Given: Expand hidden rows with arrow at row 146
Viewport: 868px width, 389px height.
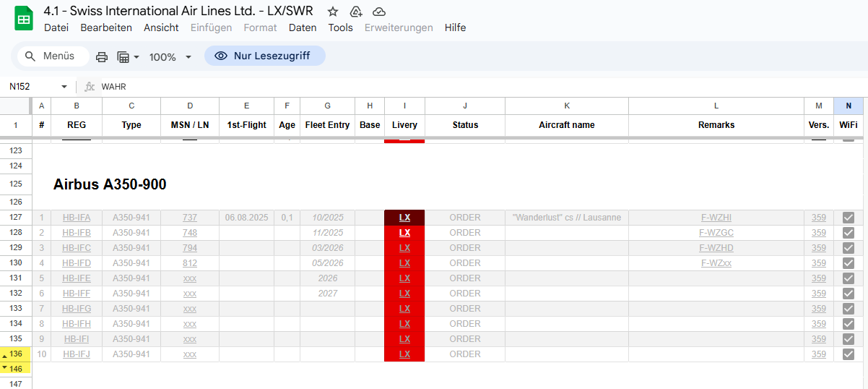Looking at the screenshot, I should [5, 368].
